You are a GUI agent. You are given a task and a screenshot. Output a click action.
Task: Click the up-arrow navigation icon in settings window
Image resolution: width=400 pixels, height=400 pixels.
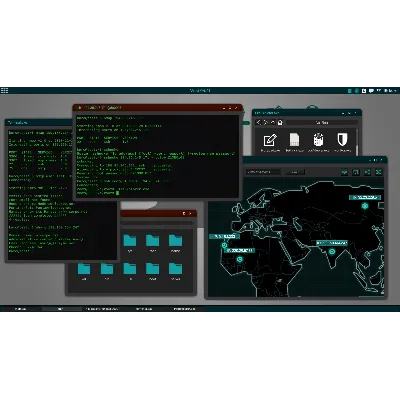click(x=273, y=122)
